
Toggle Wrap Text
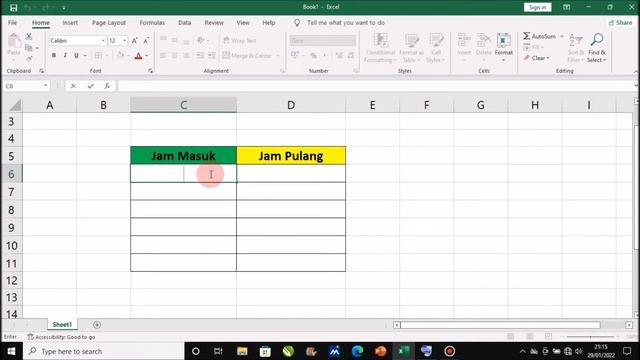[x=240, y=40]
